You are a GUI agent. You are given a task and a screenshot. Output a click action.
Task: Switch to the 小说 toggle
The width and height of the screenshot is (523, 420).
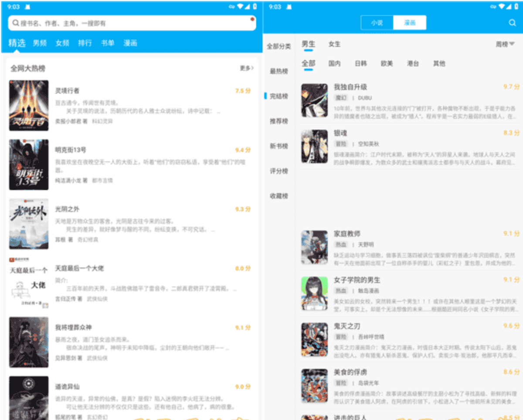[x=377, y=22]
